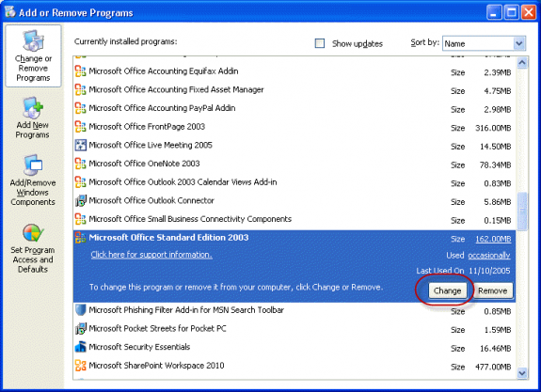Select Microsoft Office FrontPage 2003 entry
Screen dimensions: 541x392
click(294, 127)
